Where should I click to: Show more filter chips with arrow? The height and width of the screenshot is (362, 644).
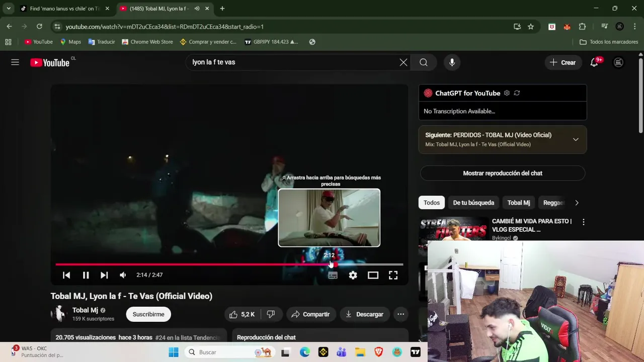tap(577, 203)
